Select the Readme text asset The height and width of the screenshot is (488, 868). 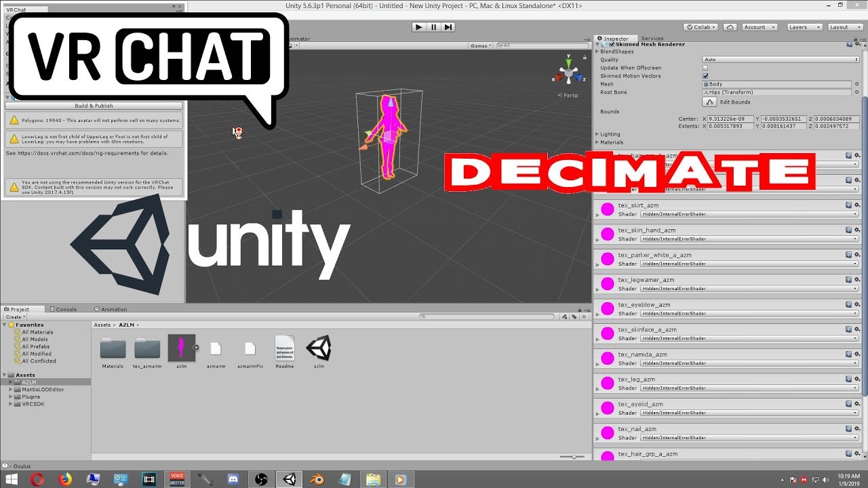click(x=285, y=352)
